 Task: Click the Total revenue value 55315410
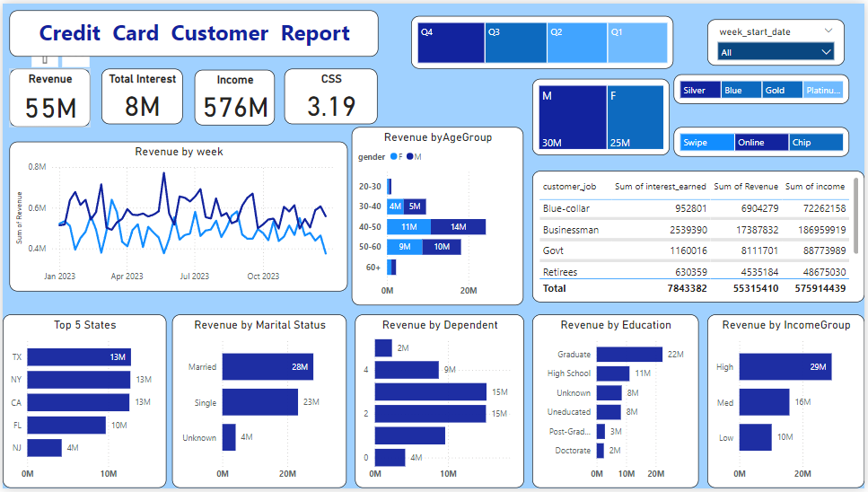[x=756, y=288]
